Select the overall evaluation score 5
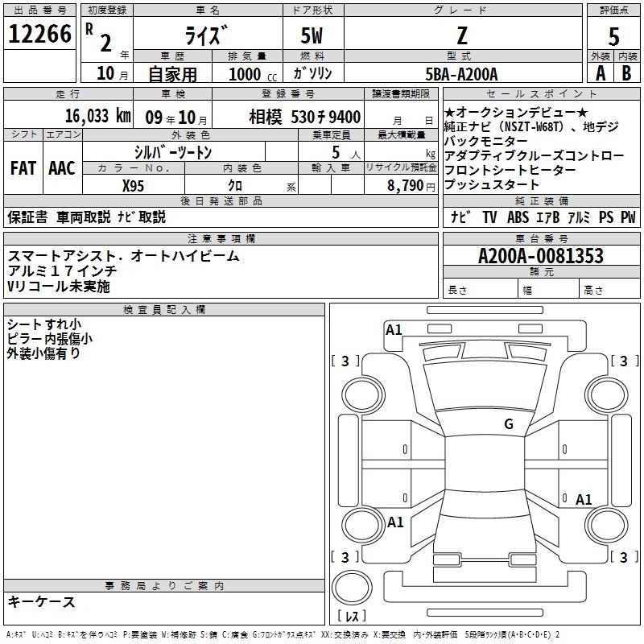The image size is (644, 644). [613, 36]
